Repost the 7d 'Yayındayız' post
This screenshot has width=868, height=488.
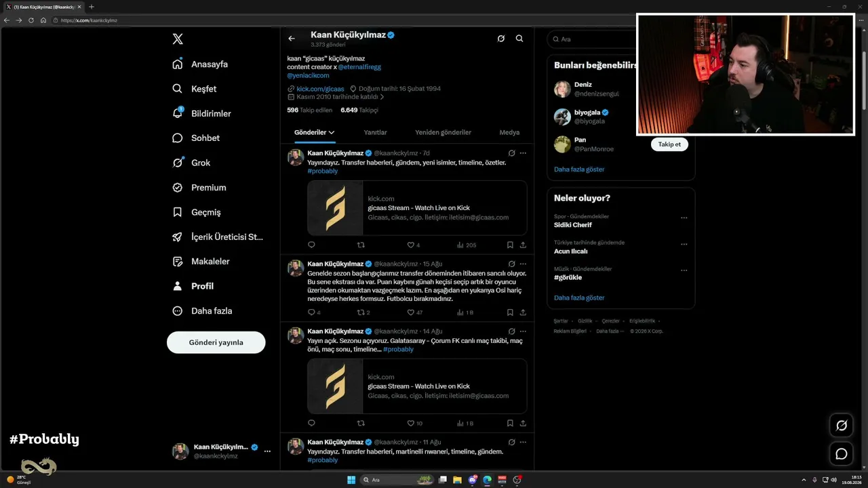pos(361,245)
